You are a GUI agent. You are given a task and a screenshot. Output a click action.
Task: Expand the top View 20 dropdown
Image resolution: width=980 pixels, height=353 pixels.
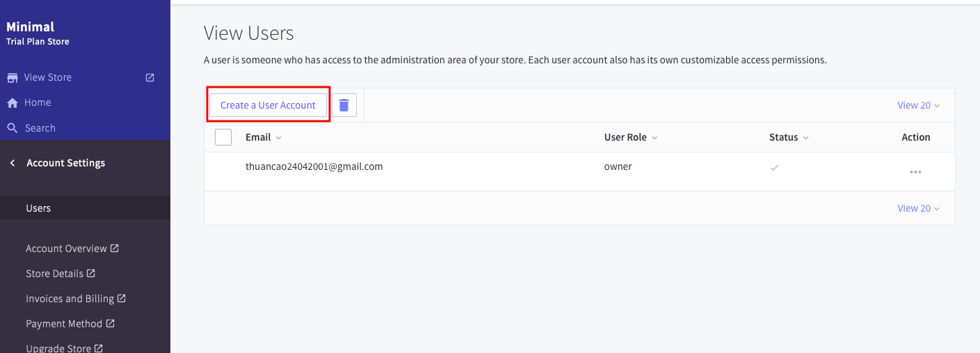click(x=918, y=105)
